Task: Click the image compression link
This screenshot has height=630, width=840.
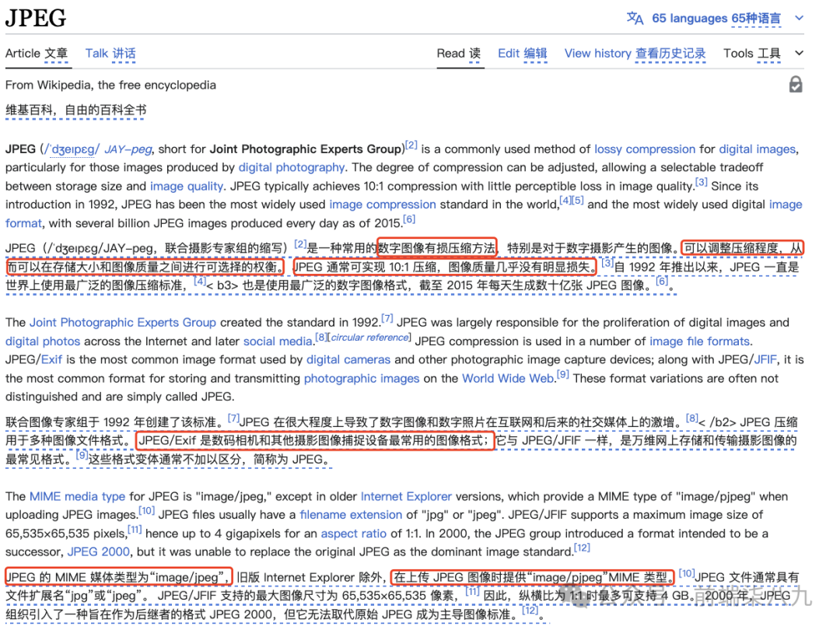Action: [383, 205]
